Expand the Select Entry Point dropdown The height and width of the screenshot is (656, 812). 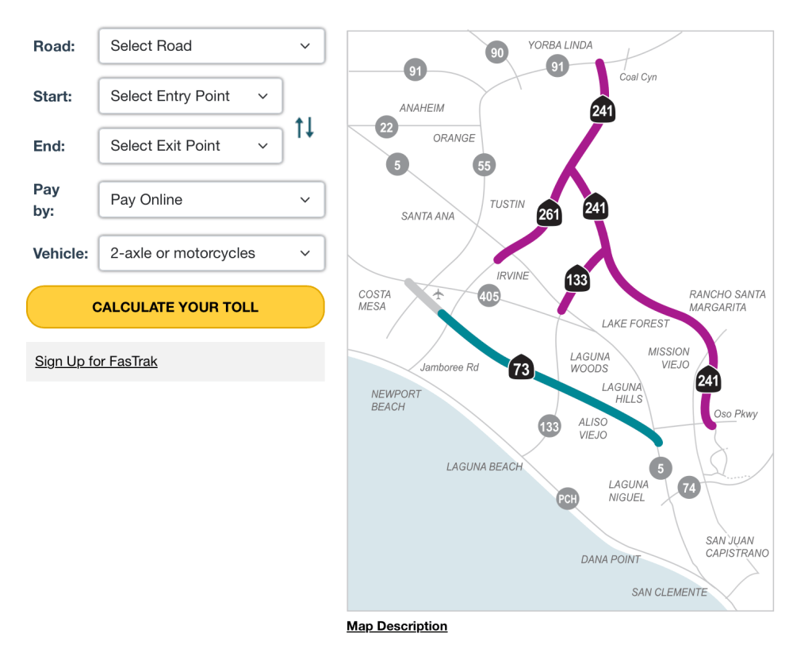[190, 96]
